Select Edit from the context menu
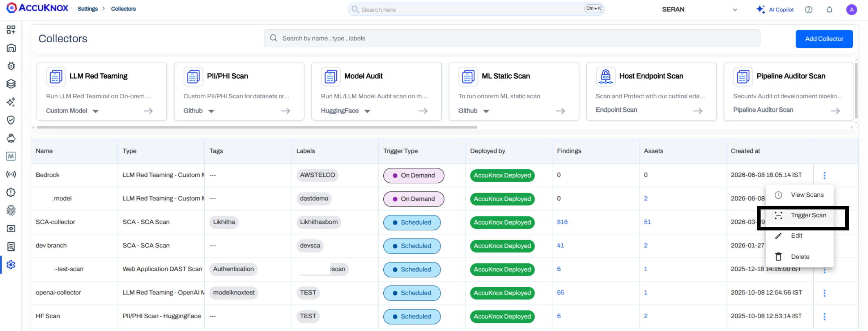Viewport: 868px width, 331px height. click(800, 236)
